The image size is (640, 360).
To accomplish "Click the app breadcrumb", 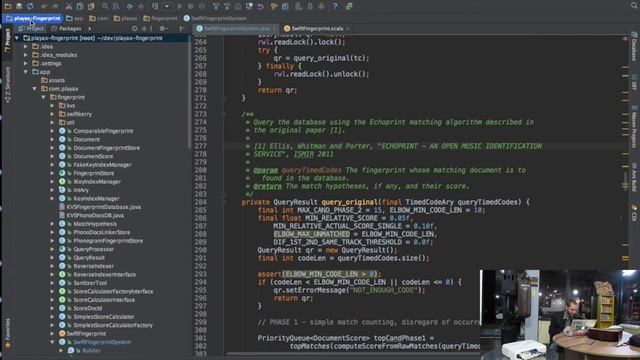I will click(75, 18).
